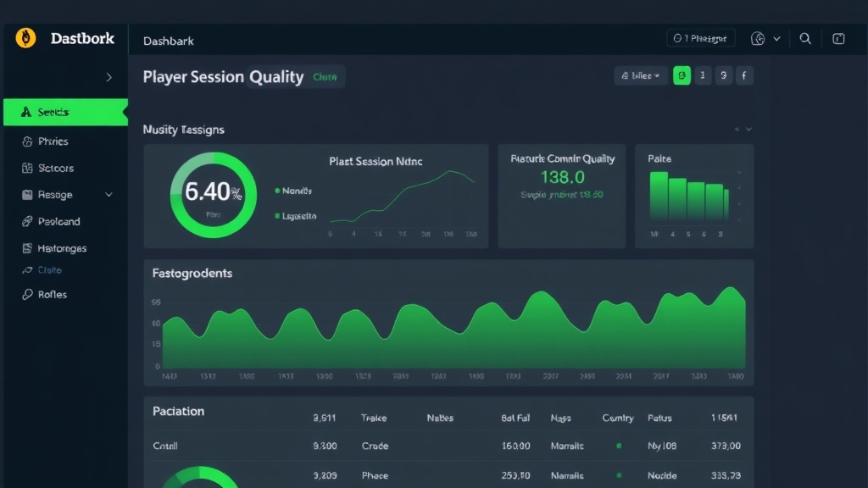This screenshot has height=488, width=868.
Task: Click the green status dot in Phace row
Action: (619, 475)
